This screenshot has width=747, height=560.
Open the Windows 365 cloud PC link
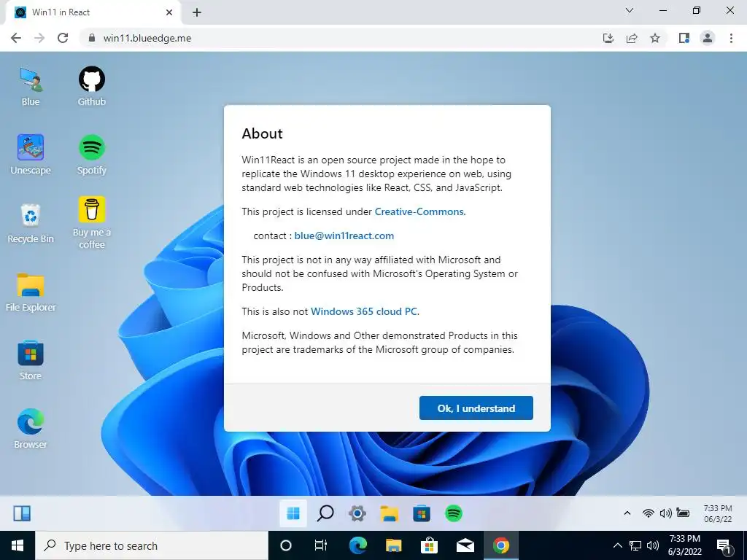pyautogui.click(x=365, y=311)
